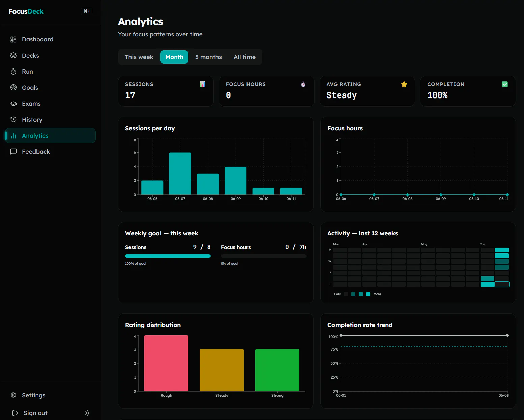The height and width of the screenshot is (420, 524).
Task: Click the darkest legend swatch beside Less
Action: (346, 294)
